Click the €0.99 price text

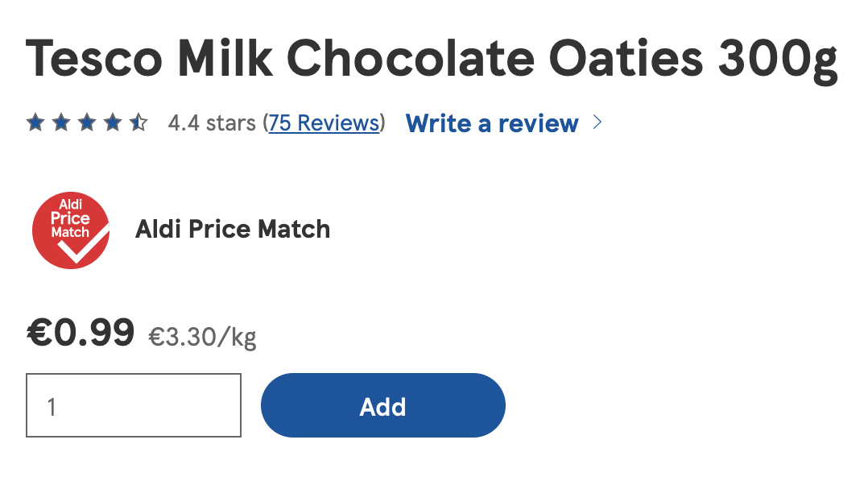click(81, 333)
